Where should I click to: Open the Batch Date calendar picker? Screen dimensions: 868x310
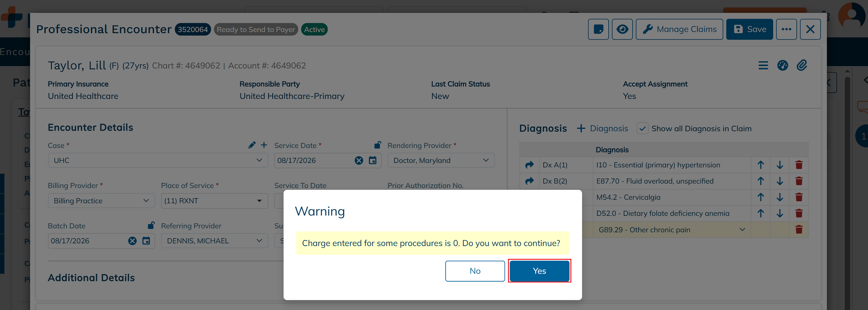tap(146, 241)
